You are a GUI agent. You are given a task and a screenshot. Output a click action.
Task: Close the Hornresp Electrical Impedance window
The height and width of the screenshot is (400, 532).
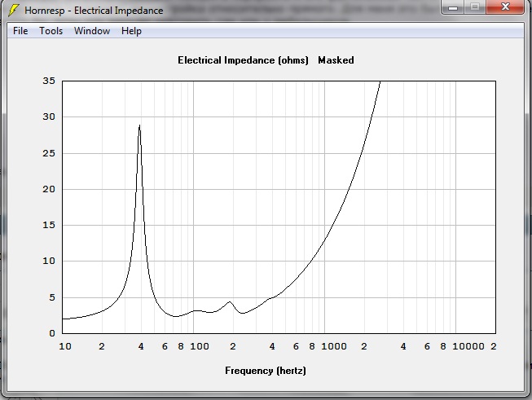(505, 7)
